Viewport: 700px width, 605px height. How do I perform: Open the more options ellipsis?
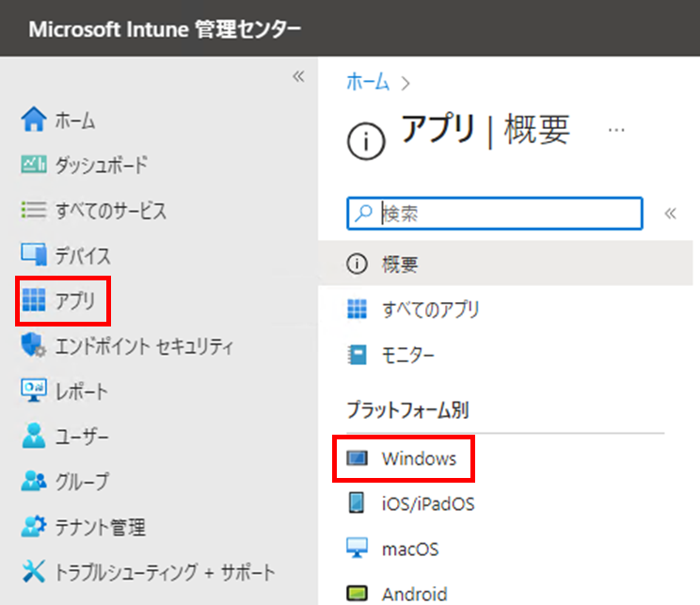(x=616, y=131)
